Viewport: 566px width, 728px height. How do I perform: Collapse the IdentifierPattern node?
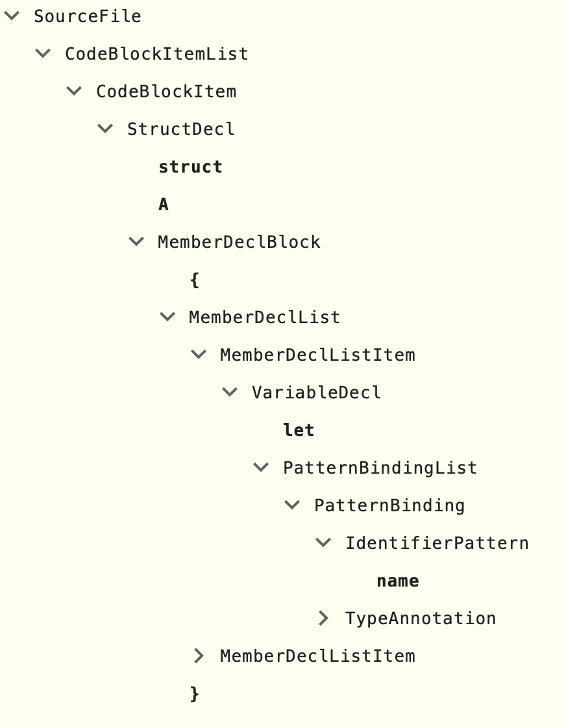click(323, 542)
